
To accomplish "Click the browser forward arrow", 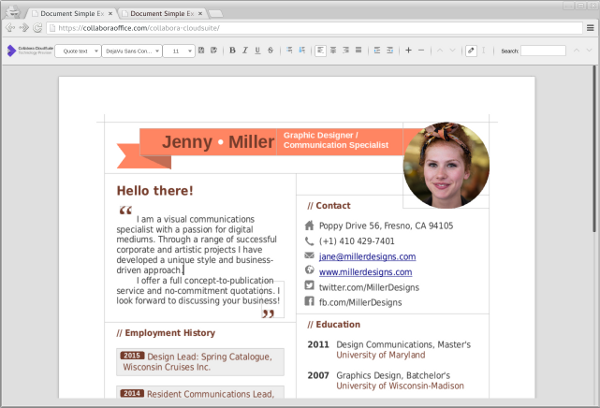I will (24, 28).
